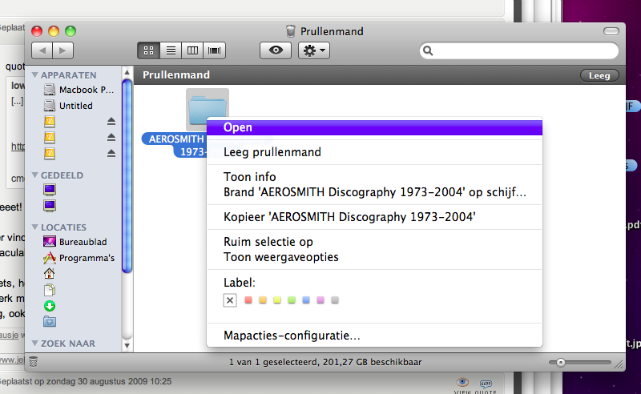The image size is (641, 394).
Task: Select the second shared computer icon
Action: [x=49, y=205]
